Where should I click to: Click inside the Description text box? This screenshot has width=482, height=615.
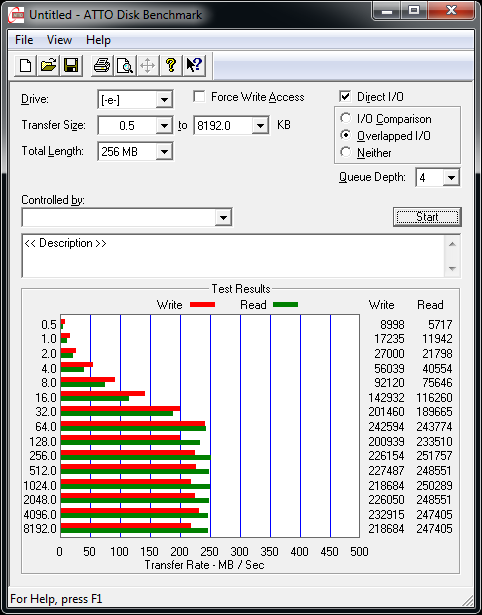(234, 256)
